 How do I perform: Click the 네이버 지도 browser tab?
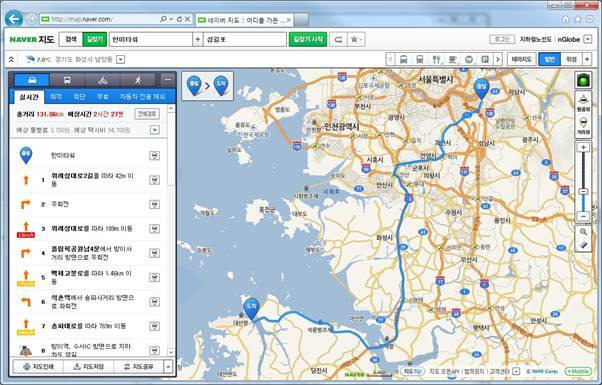click(x=244, y=20)
